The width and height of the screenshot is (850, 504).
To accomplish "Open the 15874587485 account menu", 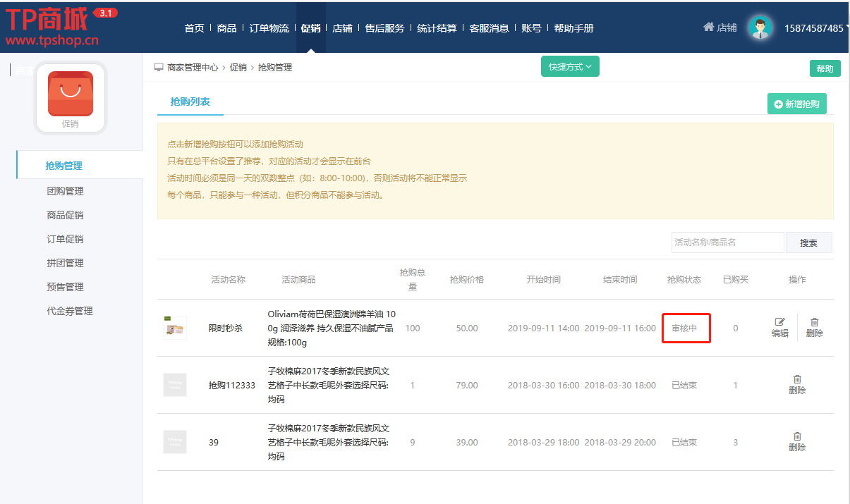I will [813, 28].
